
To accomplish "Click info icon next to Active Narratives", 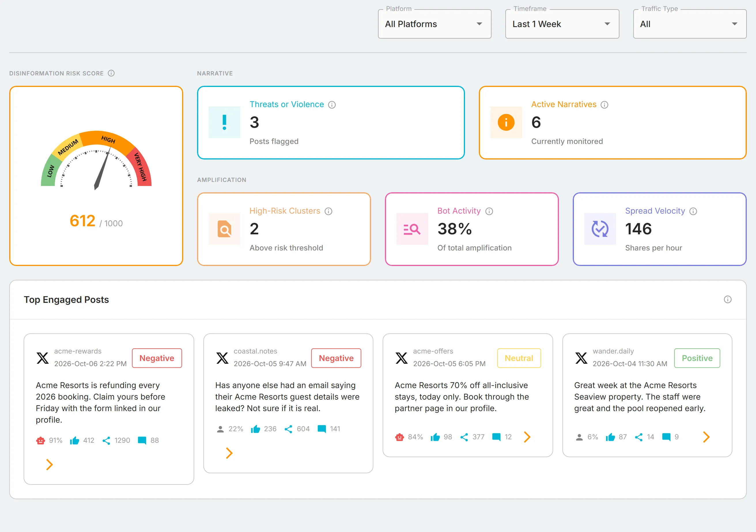I will (604, 105).
